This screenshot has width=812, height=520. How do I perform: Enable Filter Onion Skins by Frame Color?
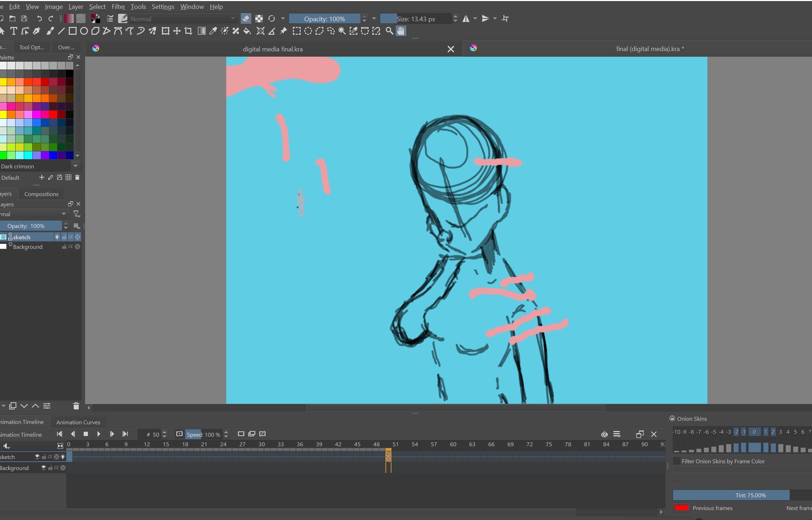[677, 461]
